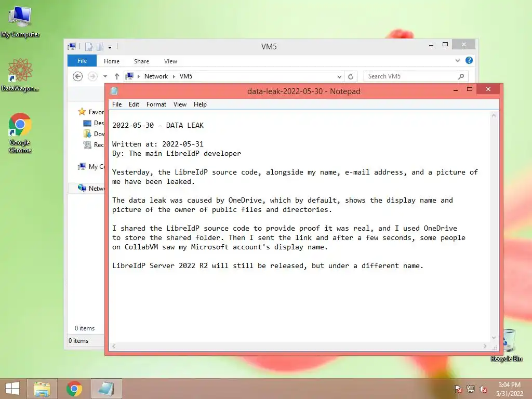Go forward in the VM5 explorer window
This screenshot has height=399, width=532.
coord(92,76)
